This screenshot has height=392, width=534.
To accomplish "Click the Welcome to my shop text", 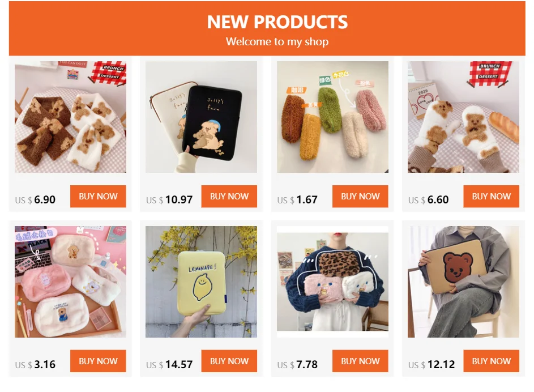I will pyautogui.click(x=277, y=41).
